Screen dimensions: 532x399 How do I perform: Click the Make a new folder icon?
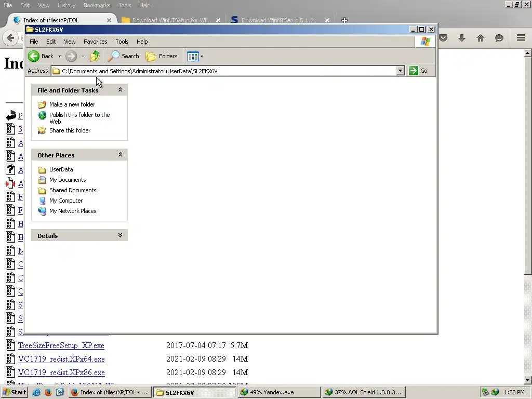click(42, 104)
